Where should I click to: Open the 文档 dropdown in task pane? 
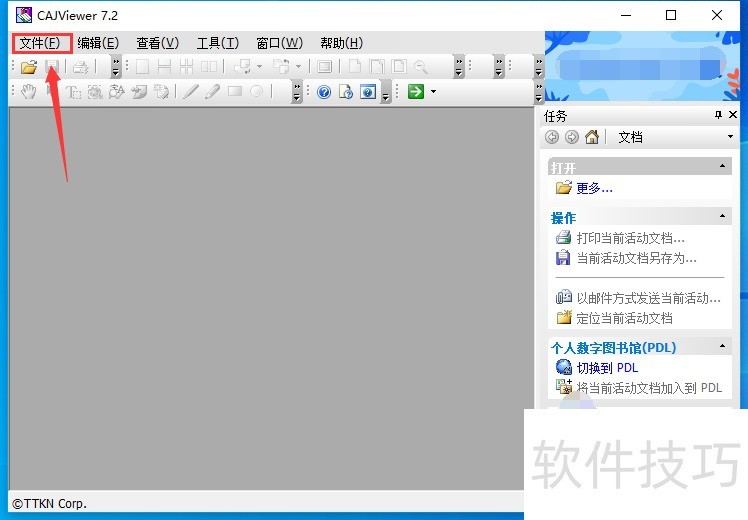(730, 137)
